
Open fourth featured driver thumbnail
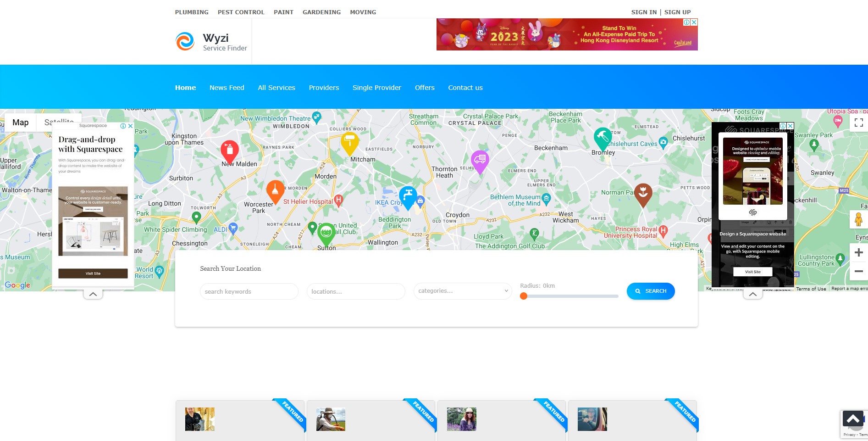coord(592,419)
